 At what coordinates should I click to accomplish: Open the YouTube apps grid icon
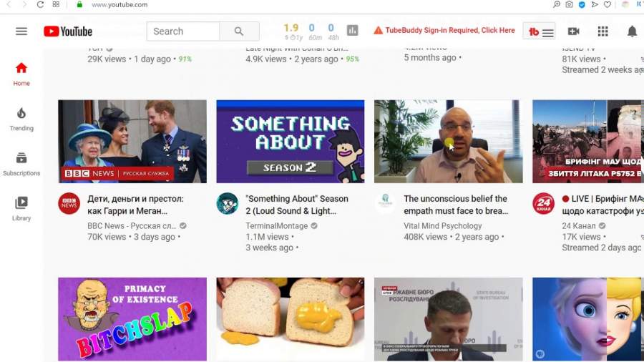[602, 31]
